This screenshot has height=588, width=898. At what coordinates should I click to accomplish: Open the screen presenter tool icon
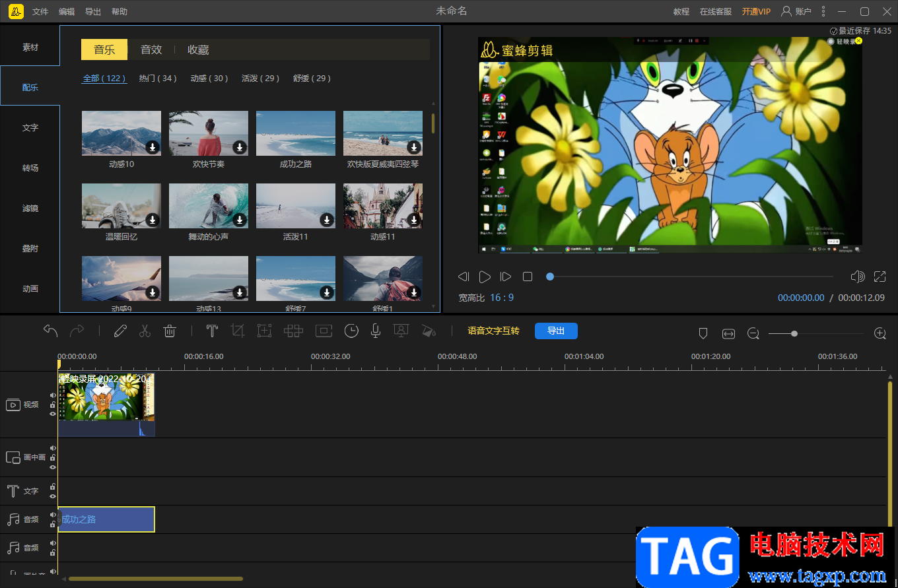(400, 331)
